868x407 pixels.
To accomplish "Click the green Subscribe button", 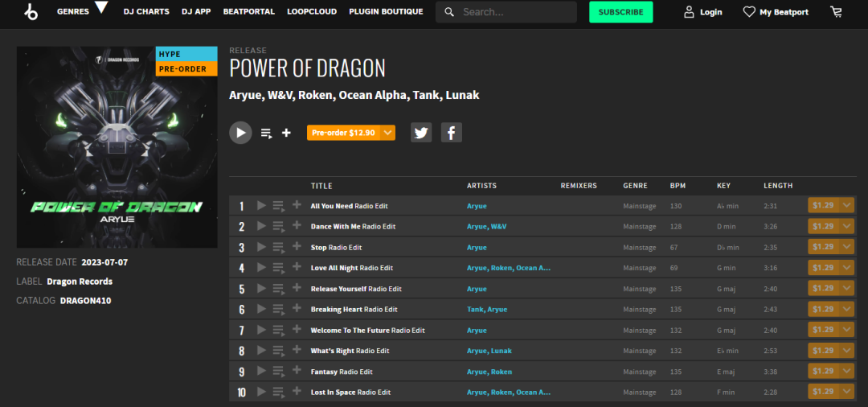I will (620, 11).
